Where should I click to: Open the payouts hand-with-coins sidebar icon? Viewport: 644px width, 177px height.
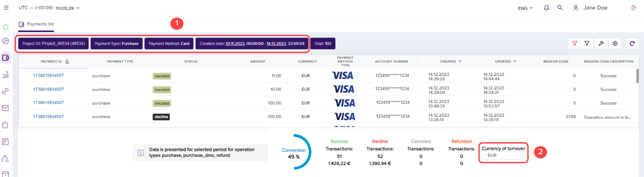click(x=6, y=74)
